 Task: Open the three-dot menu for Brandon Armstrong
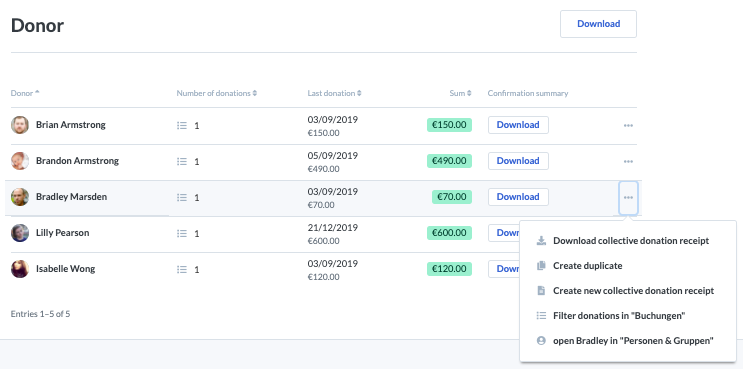coord(628,162)
